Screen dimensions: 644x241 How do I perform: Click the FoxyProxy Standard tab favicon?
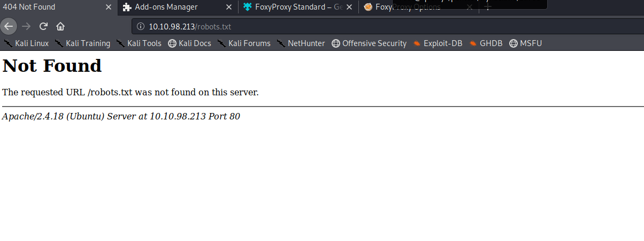coord(247,7)
